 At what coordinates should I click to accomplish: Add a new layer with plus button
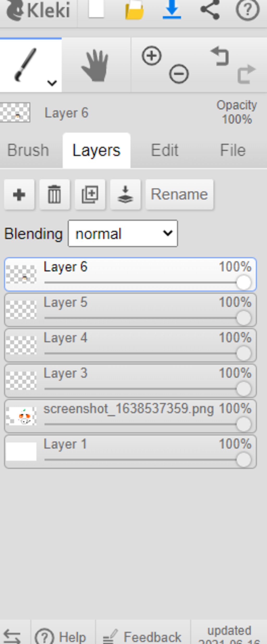pyautogui.click(x=19, y=194)
